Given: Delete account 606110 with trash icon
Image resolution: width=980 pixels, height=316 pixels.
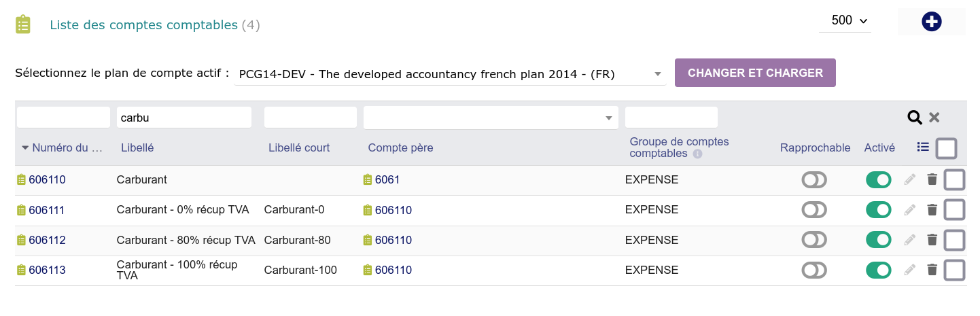Looking at the screenshot, I should pyautogui.click(x=932, y=179).
